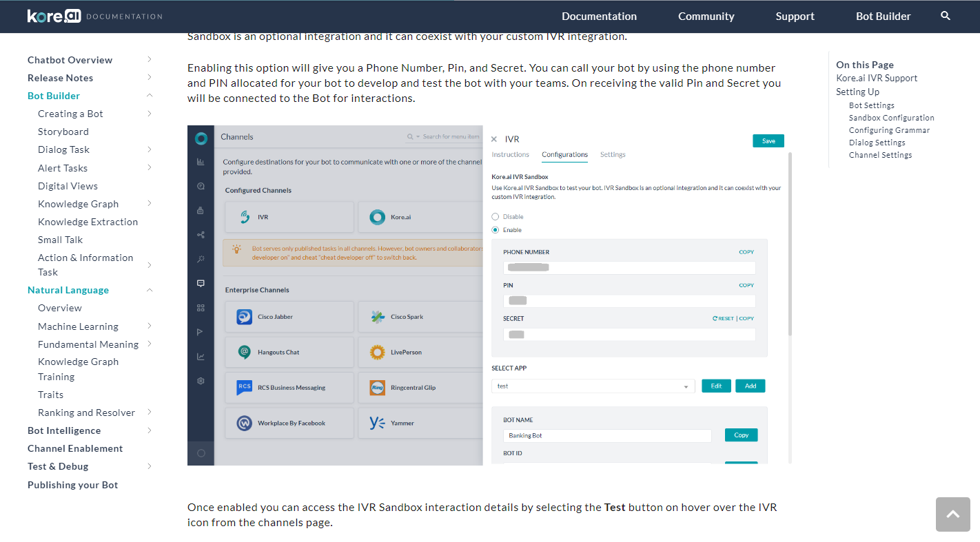Open Natural Language Overview page
Image resolution: width=980 pixels, height=542 pixels.
60,308
